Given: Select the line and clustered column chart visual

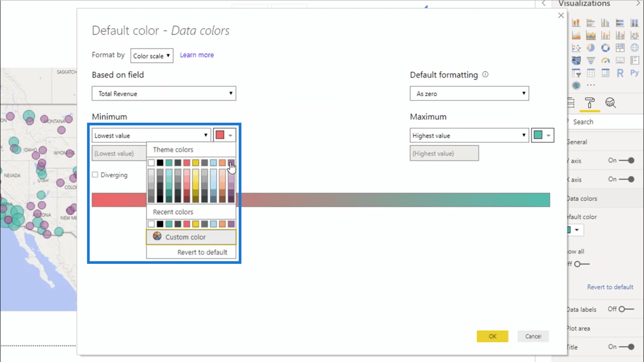Looking at the screenshot, I should 620,35.
